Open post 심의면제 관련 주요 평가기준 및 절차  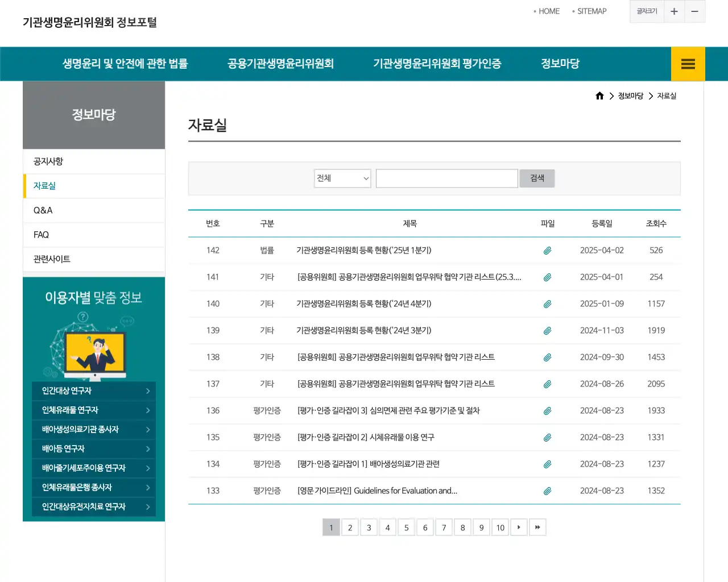388,411
